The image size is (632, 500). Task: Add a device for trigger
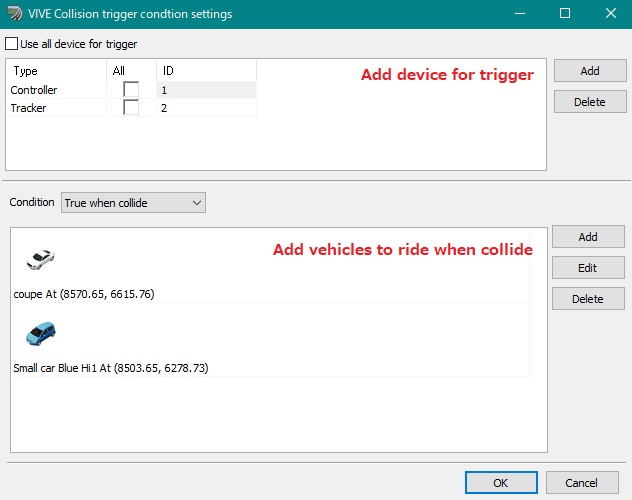point(590,71)
